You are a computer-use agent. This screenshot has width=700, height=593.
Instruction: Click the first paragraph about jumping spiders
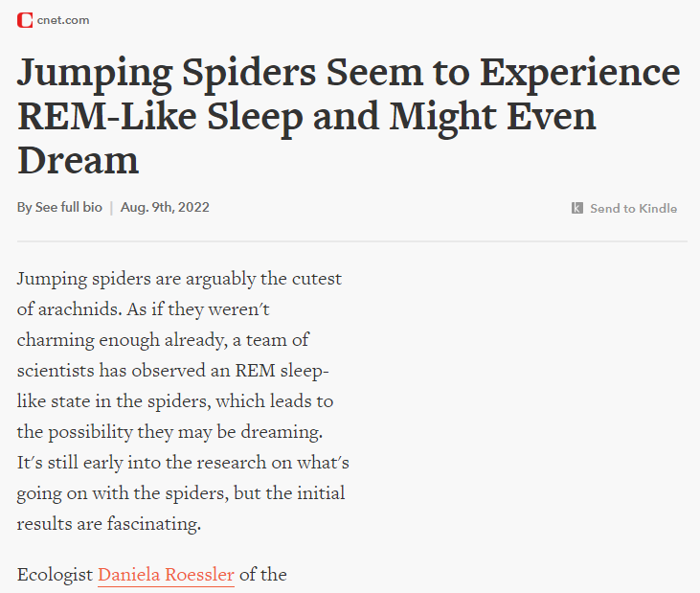click(183, 401)
